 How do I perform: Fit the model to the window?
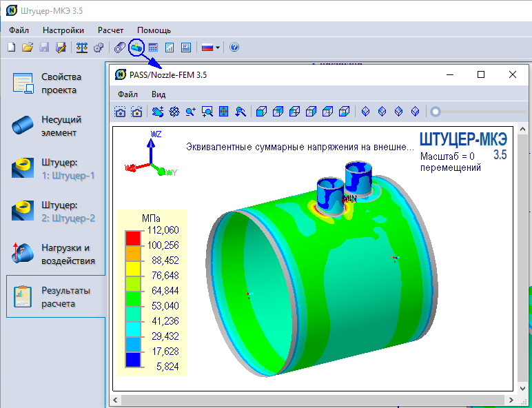223,112
